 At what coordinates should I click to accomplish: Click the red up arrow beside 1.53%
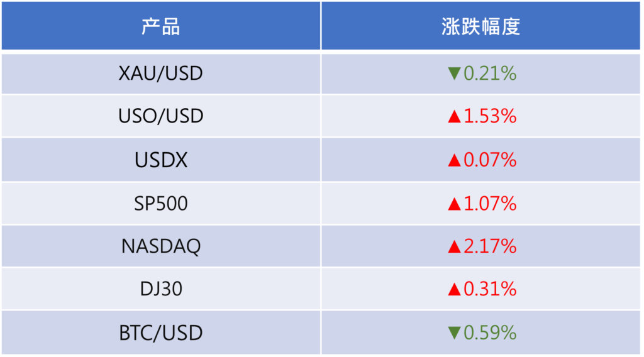click(x=455, y=116)
